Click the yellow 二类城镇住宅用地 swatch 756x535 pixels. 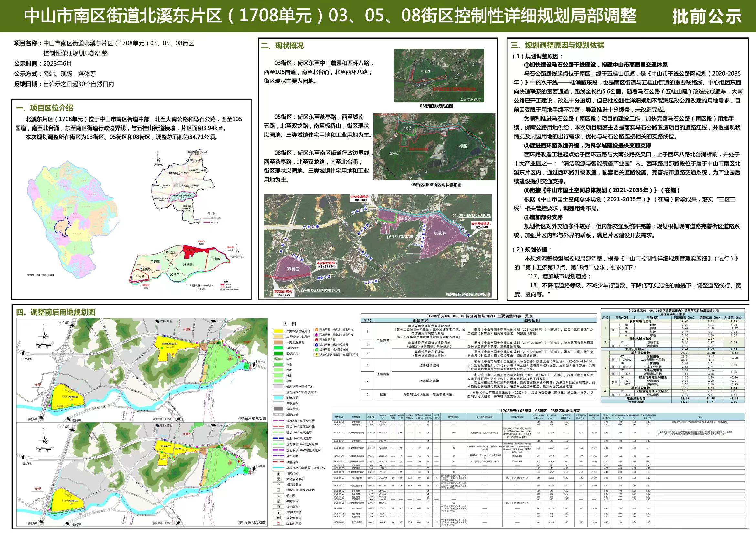click(278, 331)
